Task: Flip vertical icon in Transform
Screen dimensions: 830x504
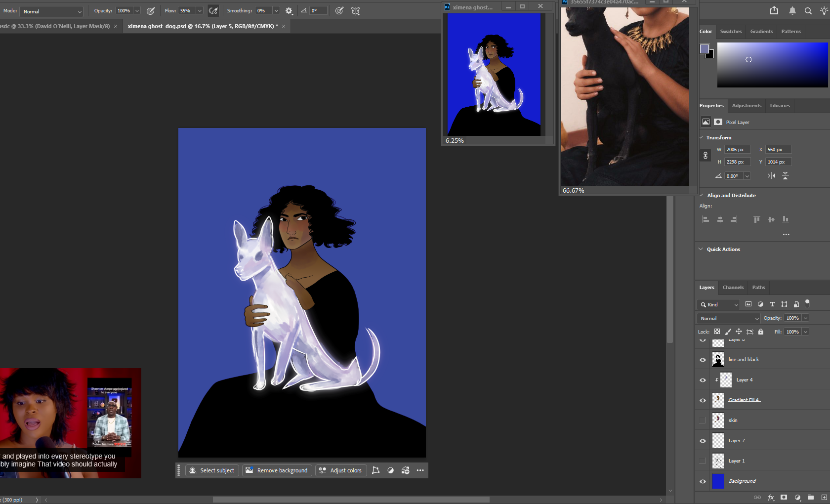Action: point(785,176)
